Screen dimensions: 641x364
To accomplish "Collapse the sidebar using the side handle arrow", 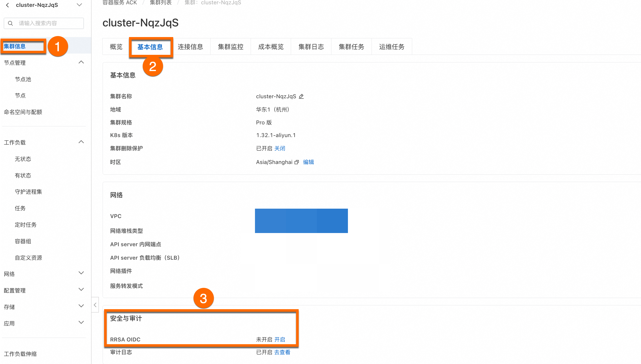I will (95, 305).
